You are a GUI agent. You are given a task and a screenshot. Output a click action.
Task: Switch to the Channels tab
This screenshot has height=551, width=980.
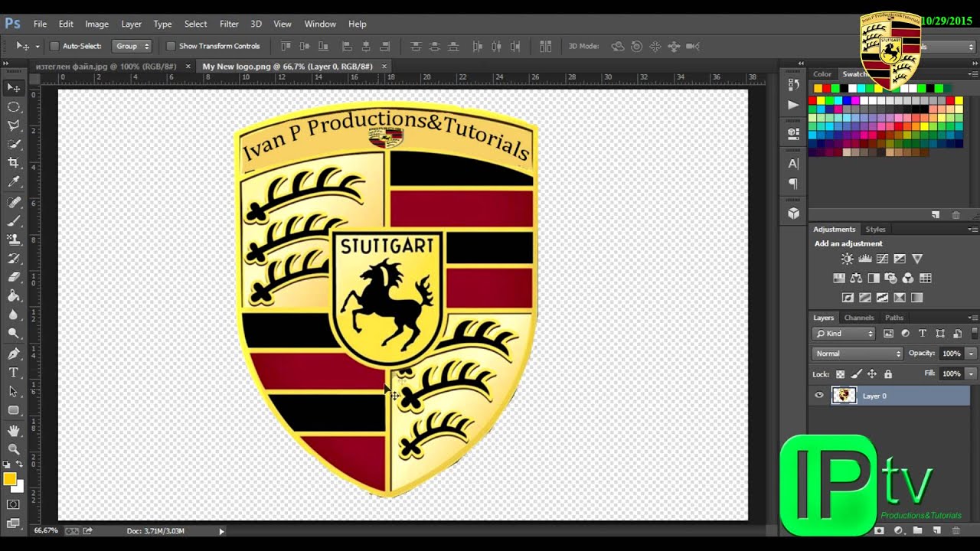[x=859, y=318]
